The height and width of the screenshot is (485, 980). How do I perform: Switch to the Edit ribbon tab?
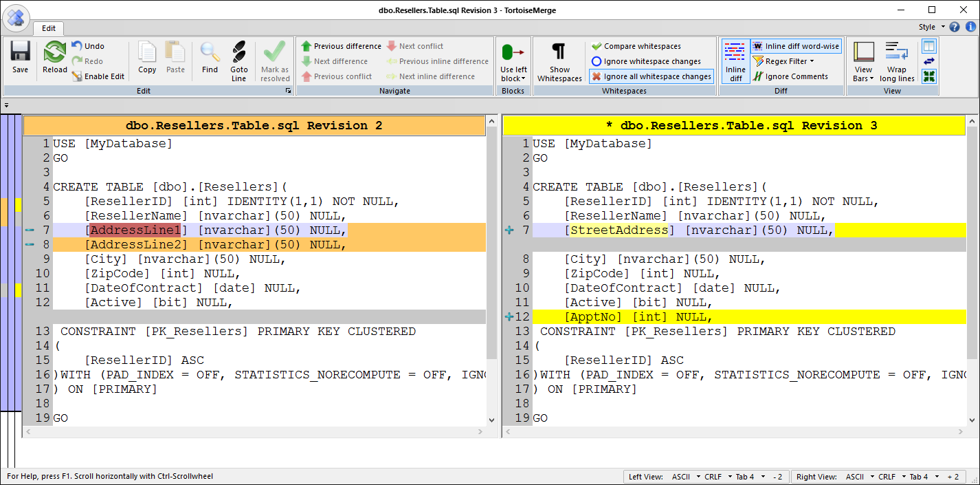[49, 28]
